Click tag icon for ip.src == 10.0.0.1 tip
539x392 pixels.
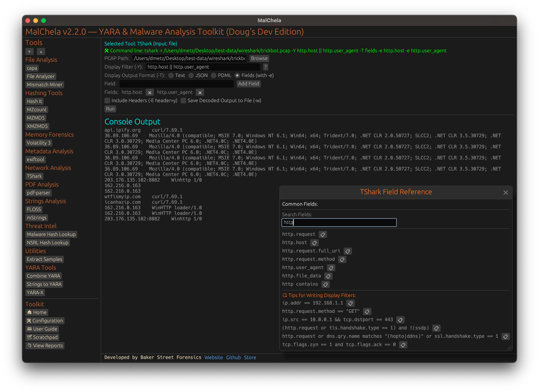[400, 320]
